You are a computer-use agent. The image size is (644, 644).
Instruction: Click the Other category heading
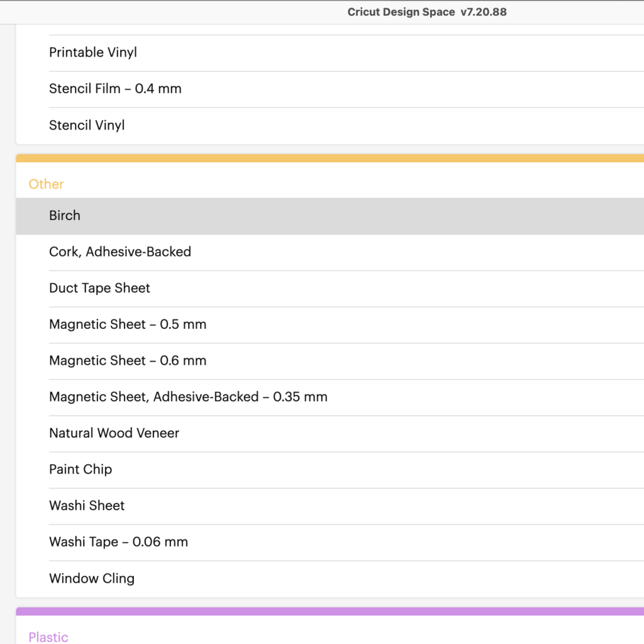[46, 184]
